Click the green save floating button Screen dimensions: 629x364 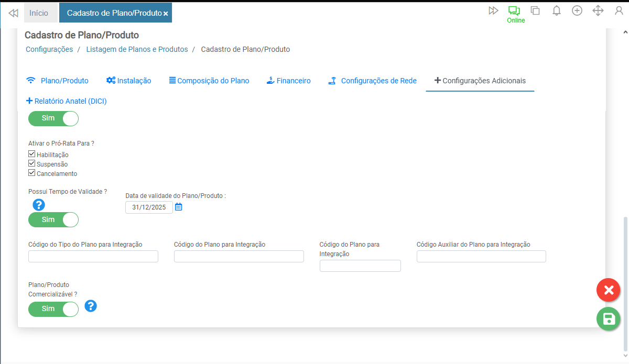[608, 319]
